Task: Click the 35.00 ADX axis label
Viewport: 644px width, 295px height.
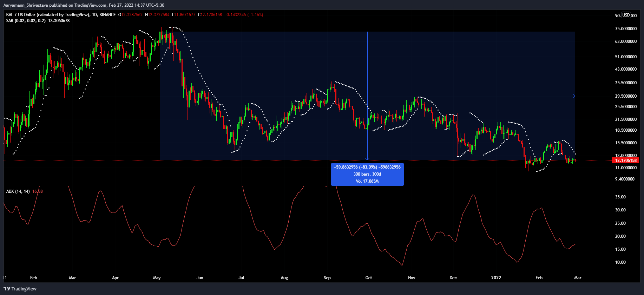Action: 620,197
